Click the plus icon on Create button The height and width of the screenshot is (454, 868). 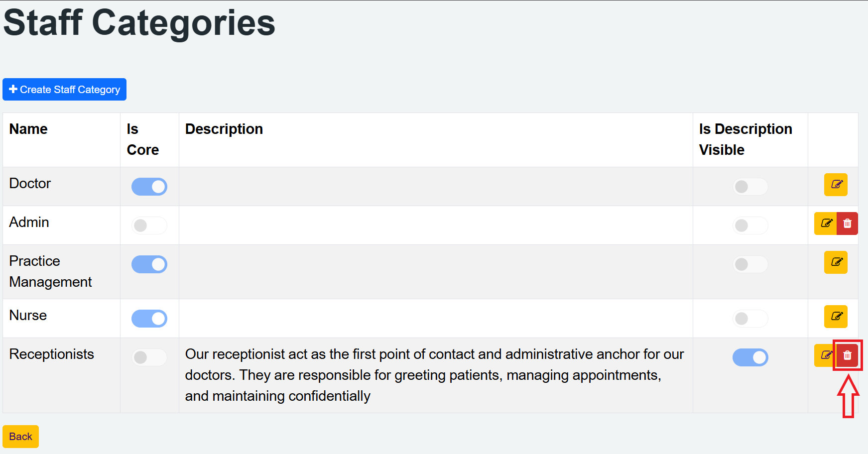(x=13, y=89)
